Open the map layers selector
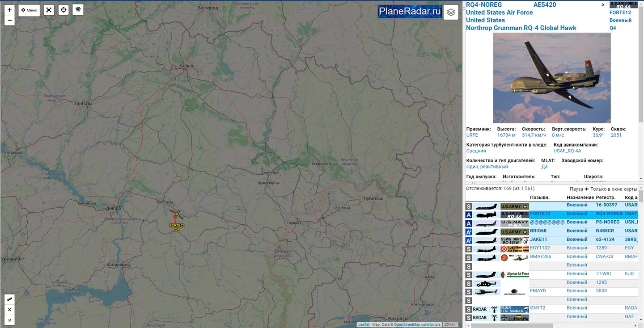This screenshot has height=328, width=644. click(x=451, y=12)
